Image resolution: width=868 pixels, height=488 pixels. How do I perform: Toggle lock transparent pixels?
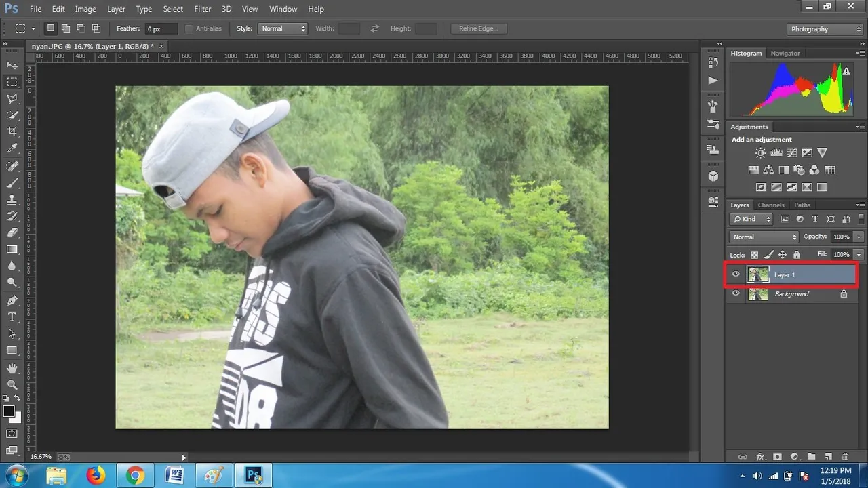[x=754, y=255]
